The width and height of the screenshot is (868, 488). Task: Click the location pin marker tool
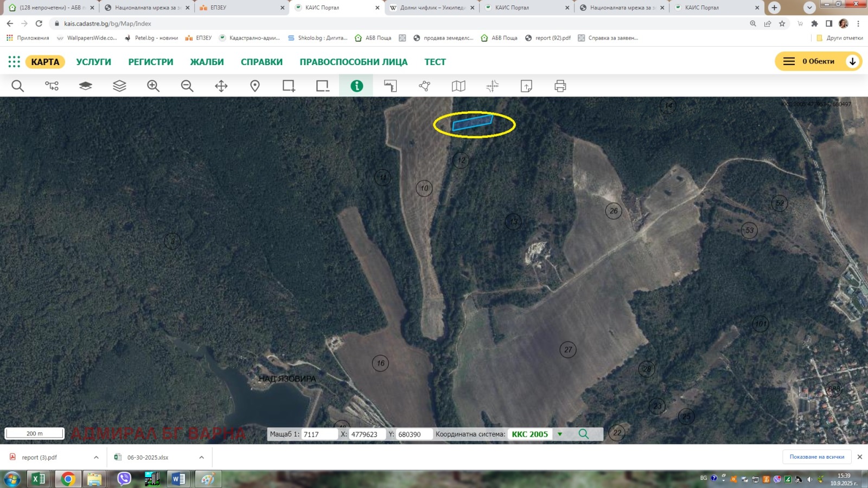point(255,86)
